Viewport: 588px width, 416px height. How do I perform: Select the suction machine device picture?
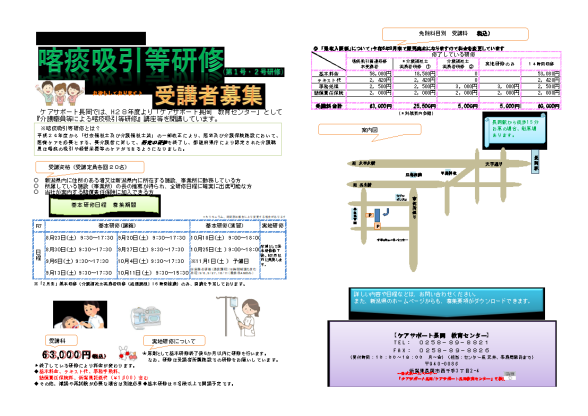146,316
